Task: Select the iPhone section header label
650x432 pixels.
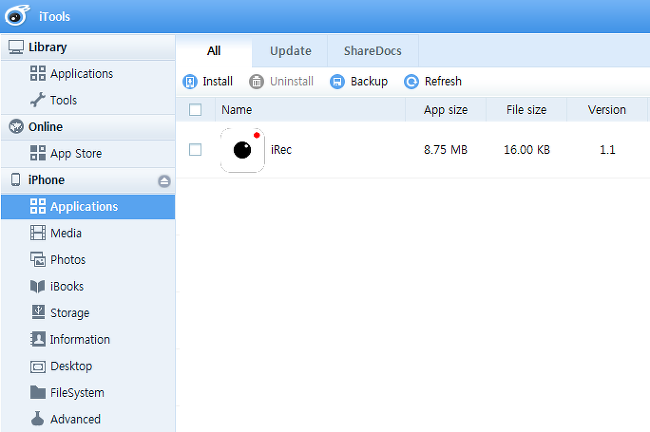Action: (46, 180)
